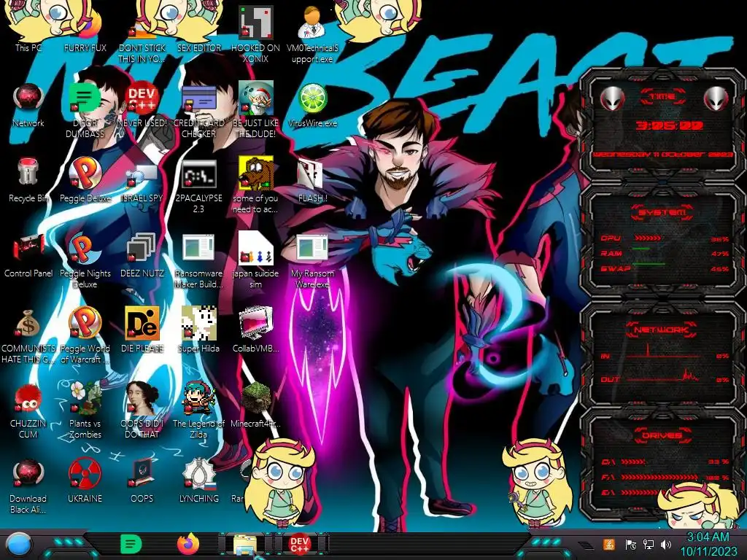The image size is (747, 560).
Task: Select the Peggle Deluxe icon
Action: pyautogui.click(x=85, y=180)
